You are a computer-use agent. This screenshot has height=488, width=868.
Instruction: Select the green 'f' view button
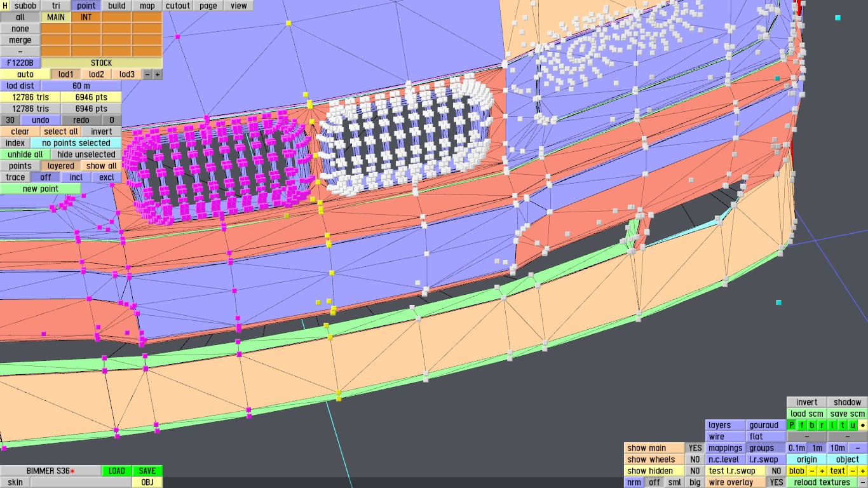(802, 425)
